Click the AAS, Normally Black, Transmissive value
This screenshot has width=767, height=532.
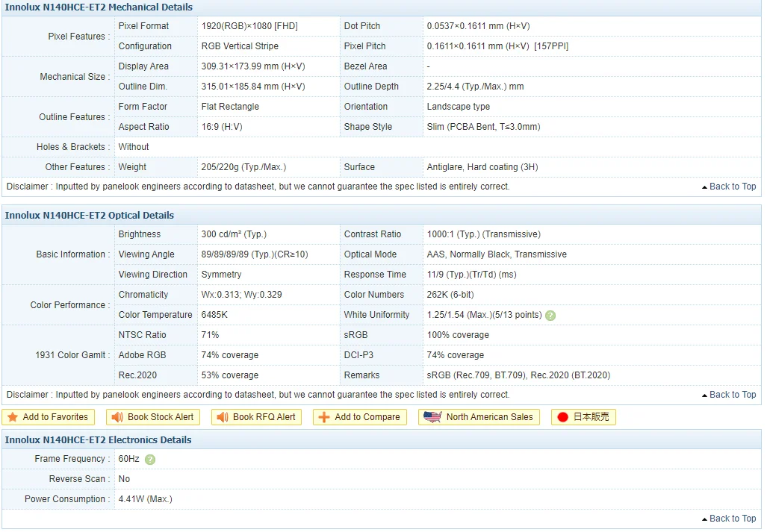pos(497,254)
